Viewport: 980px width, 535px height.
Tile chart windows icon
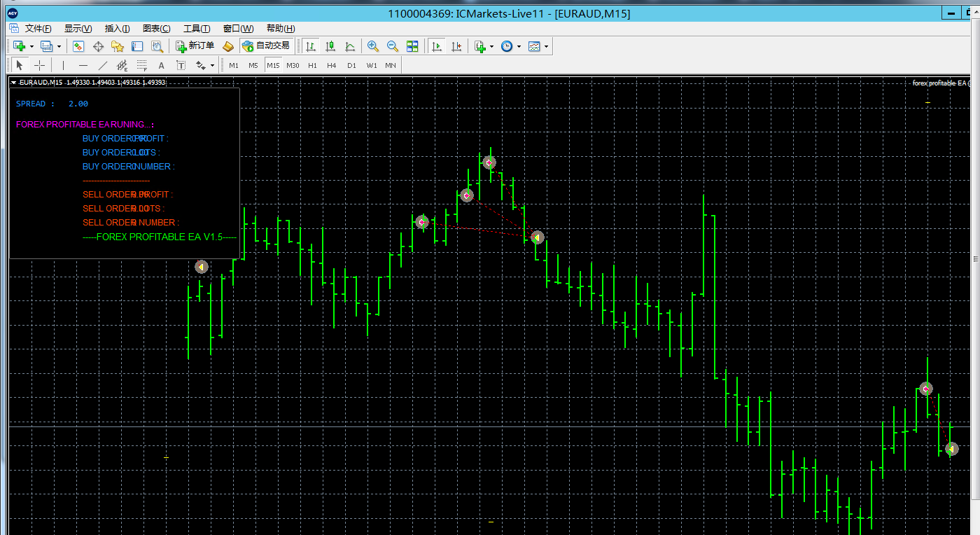[x=412, y=46]
